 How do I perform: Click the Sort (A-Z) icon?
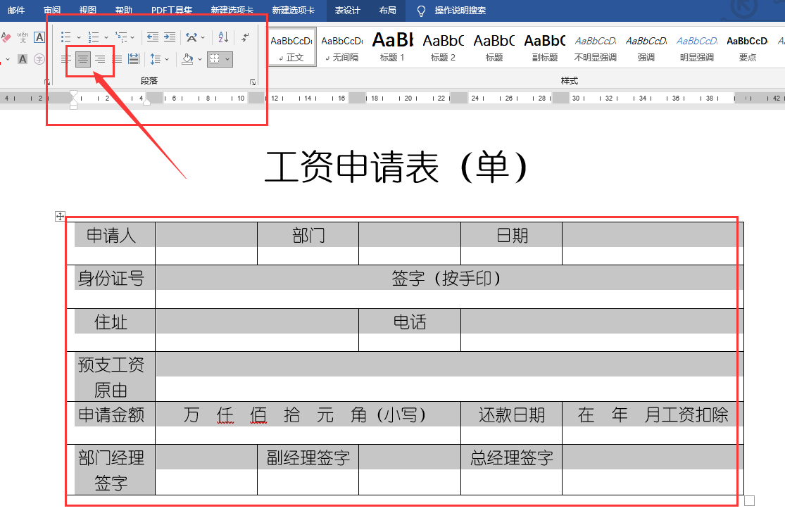click(x=222, y=37)
